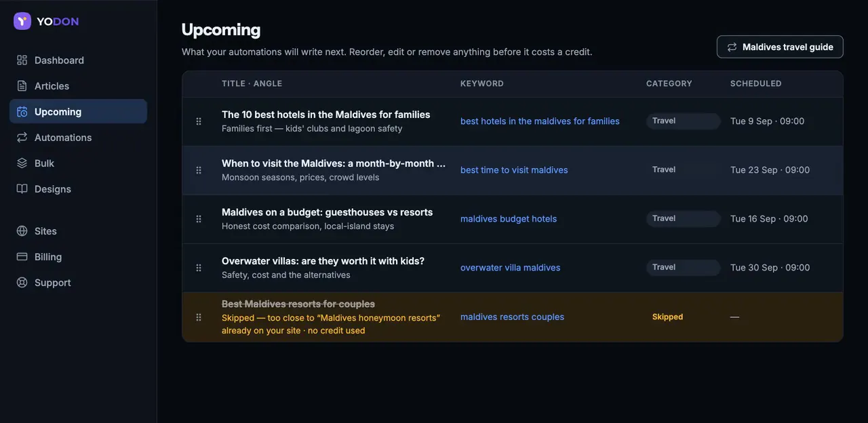Switch to Sites in the sidebar
Screen dimensions: 868x423
click(x=78, y=231)
